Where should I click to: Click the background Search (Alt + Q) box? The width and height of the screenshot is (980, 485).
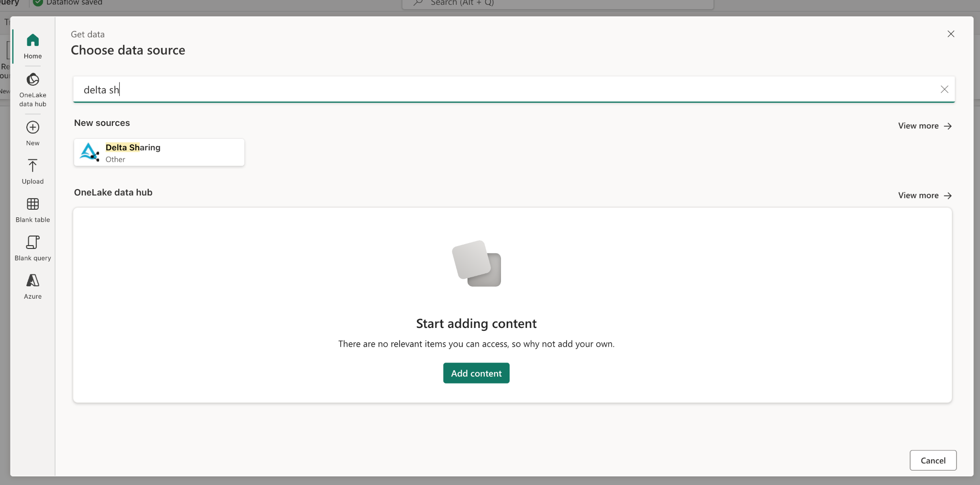(x=557, y=4)
